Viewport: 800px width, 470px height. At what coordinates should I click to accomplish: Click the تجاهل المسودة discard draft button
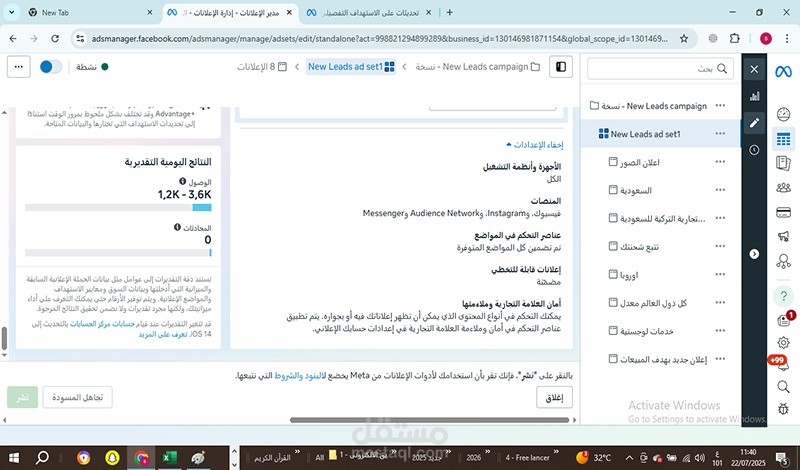click(x=78, y=398)
